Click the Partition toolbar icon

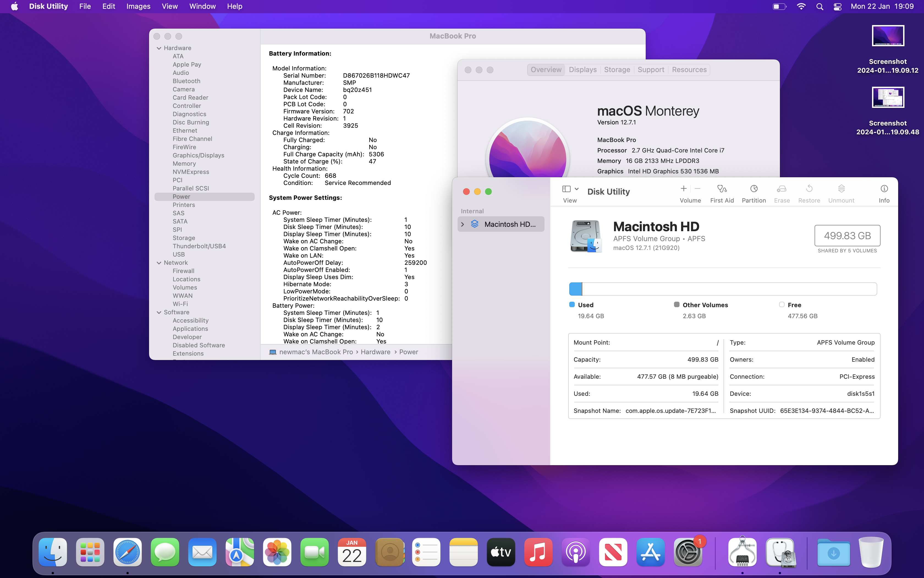(x=754, y=189)
